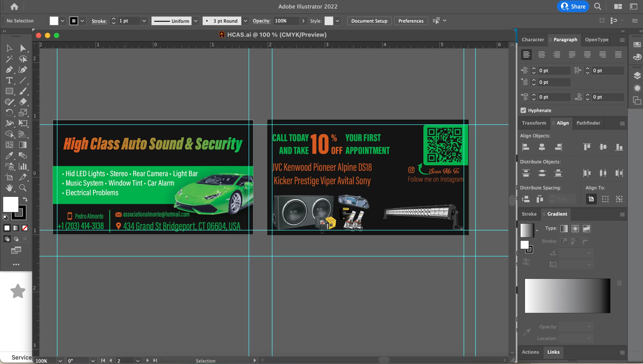This screenshot has height=364, width=643.
Task: Switch to the Actions tab
Action: coord(530,352)
